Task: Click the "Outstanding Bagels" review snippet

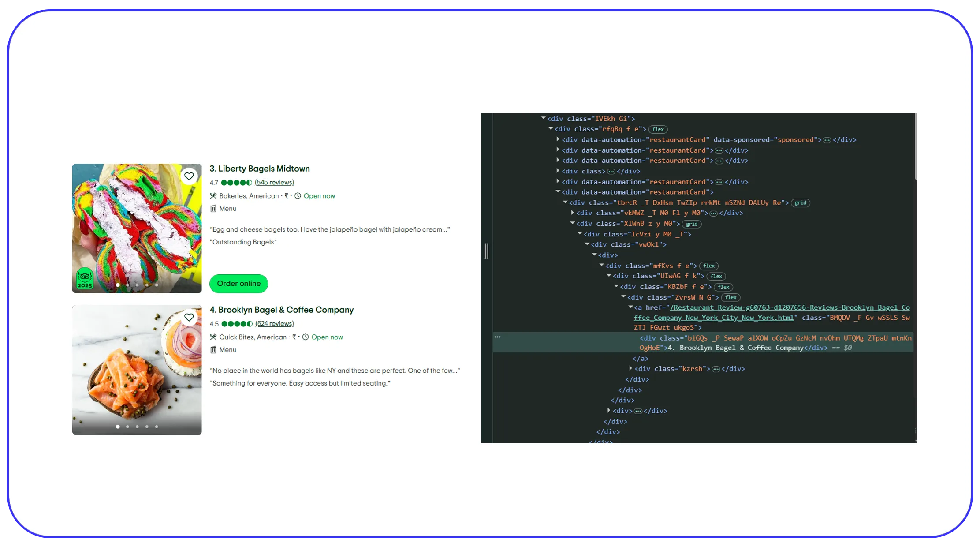Action: pos(243,242)
